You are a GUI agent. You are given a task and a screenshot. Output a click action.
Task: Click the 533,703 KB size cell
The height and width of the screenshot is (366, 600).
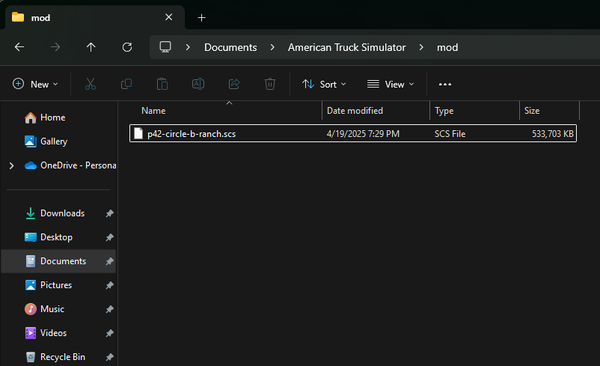pyautogui.click(x=553, y=134)
